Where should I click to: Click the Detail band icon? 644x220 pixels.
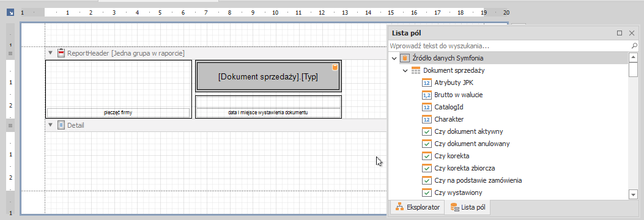click(61, 125)
